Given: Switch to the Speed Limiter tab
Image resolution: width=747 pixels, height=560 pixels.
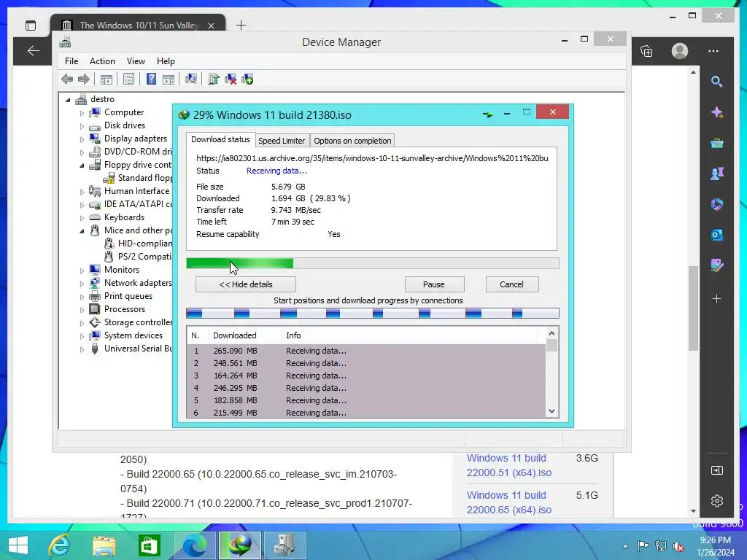Looking at the screenshot, I should coord(282,141).
